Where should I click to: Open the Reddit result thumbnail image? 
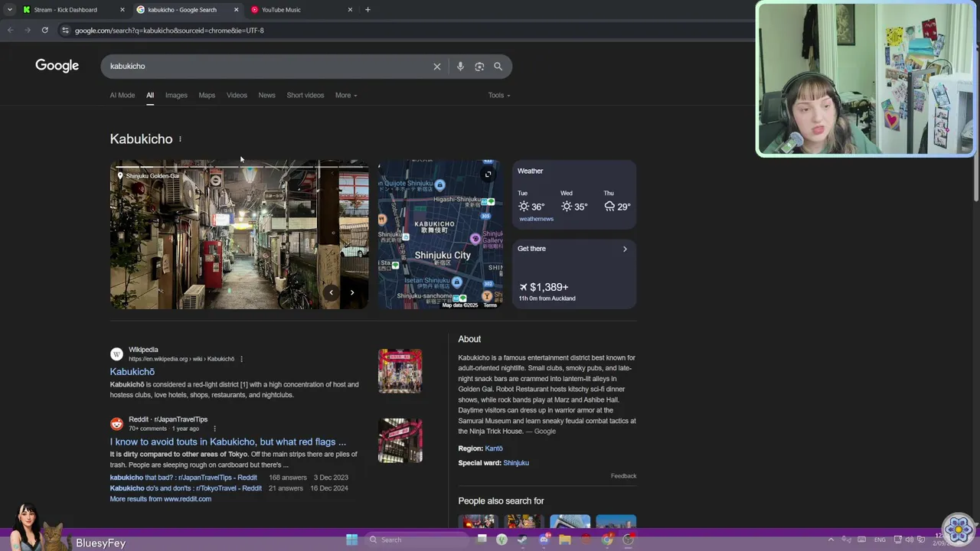pos(400,441)
